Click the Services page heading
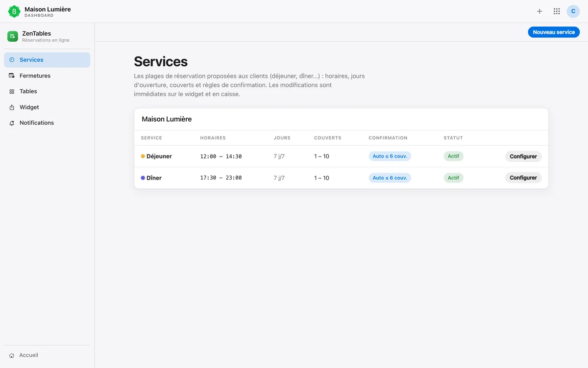 pyautogui.click(x=161, y=61)
